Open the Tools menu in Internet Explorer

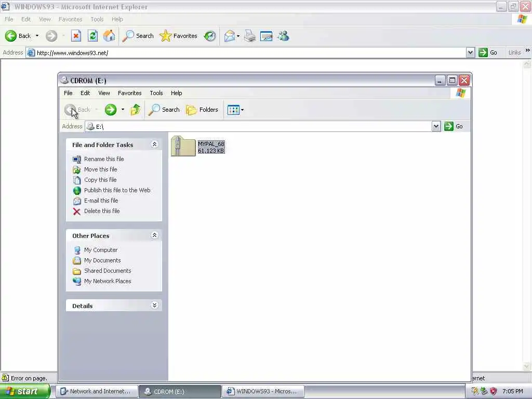(x=97, y=19)
